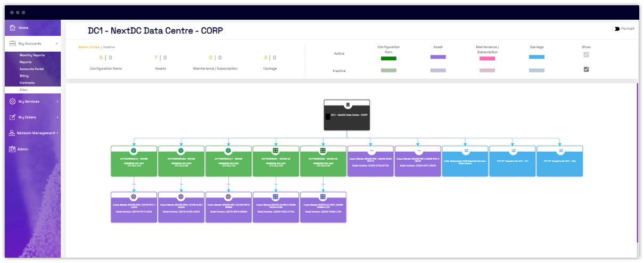Click router icon on first green configuration node
Screen dimensions: 644x263
point(134,151)
